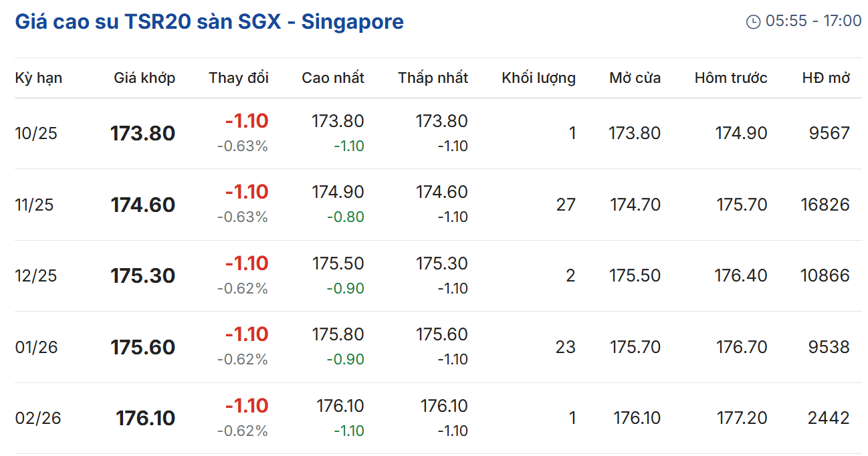Click the 176.10 matched price for 02/26
This screenshot has width=868, height=456.
(145, 419)
